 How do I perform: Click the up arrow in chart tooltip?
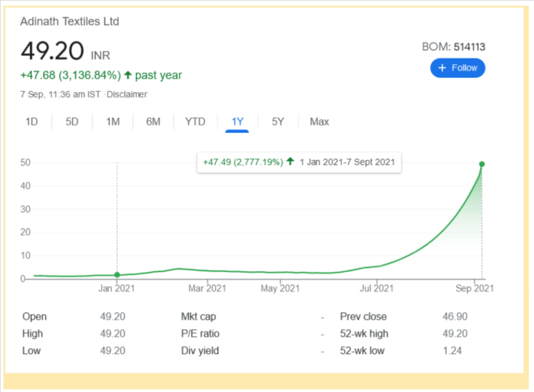point(290,161)
